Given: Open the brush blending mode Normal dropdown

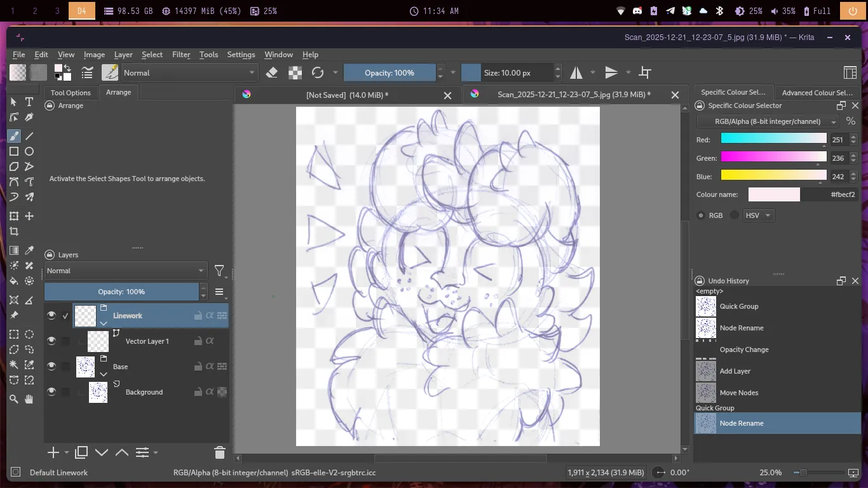Looking at the screenshot, I should click(189, 73).
